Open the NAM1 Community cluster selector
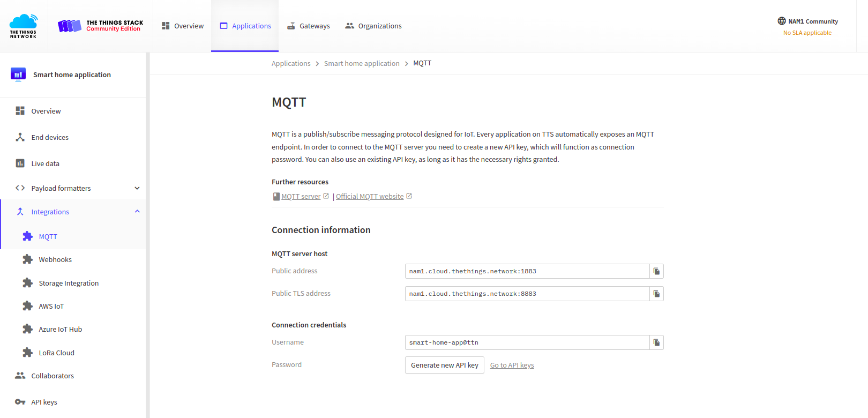 (x=807, y=21)
